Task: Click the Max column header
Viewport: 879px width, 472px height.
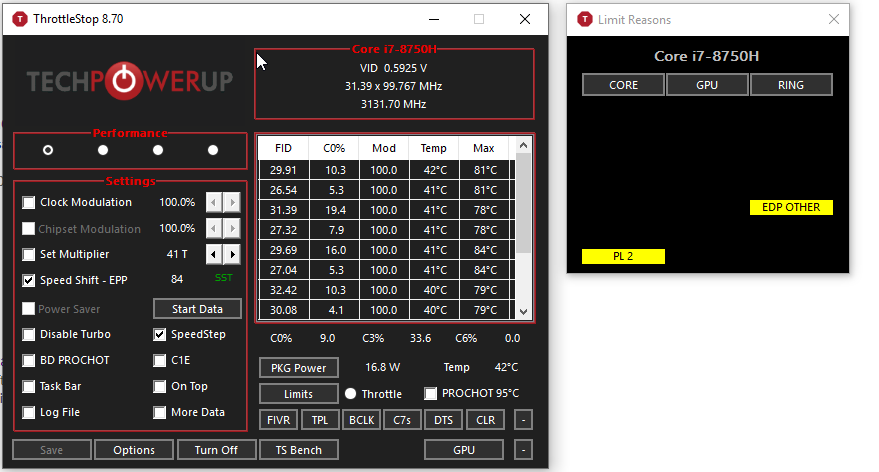Action: click(x=484, y=149)
